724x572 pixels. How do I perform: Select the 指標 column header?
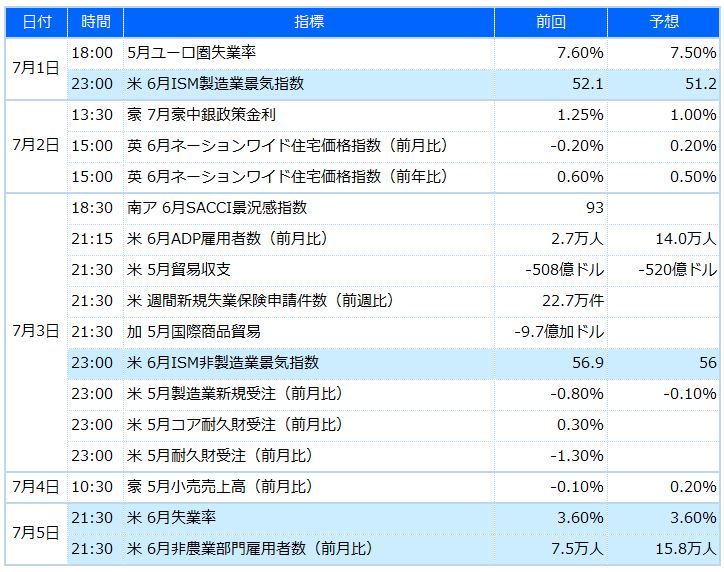tap(309, 22)
